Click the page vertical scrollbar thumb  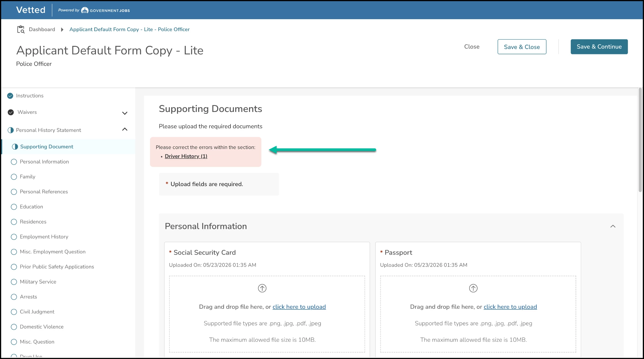(x=640, y=140)
